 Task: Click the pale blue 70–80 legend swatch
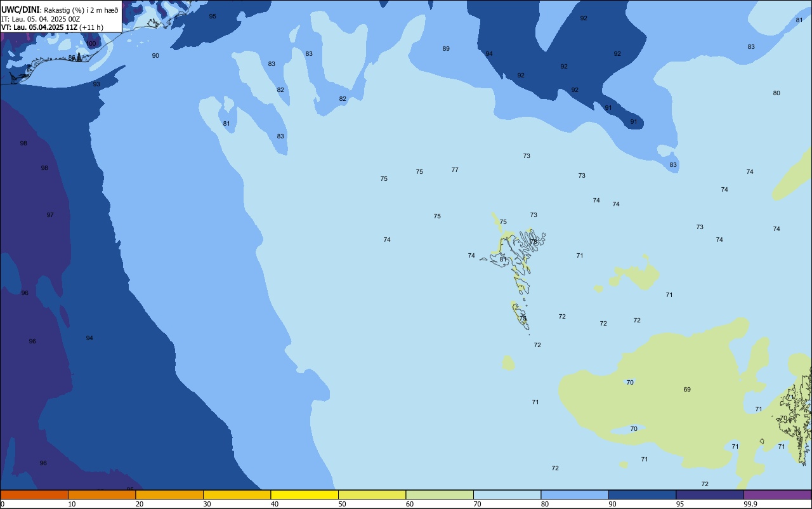[x=507, y=494]
